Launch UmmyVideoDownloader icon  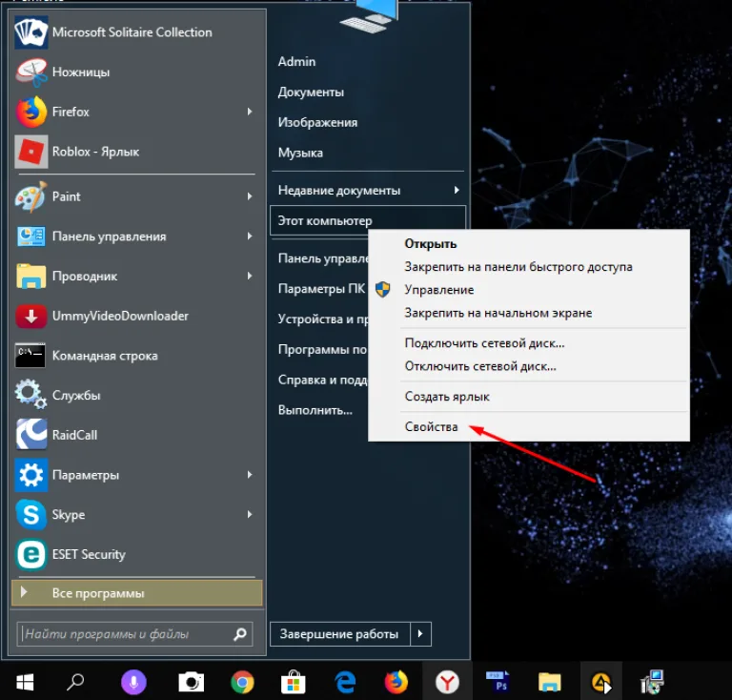30,316
